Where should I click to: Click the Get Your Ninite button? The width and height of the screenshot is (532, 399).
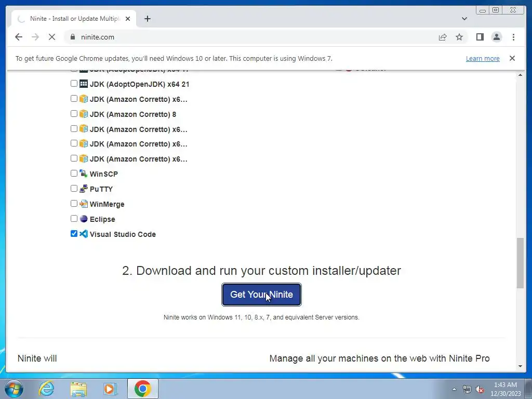point(261,295)
